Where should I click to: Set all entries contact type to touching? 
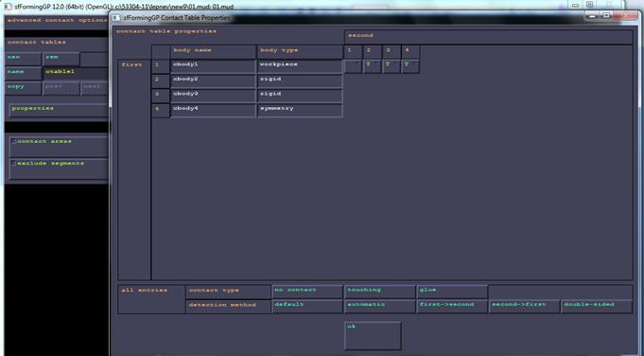click(379, 292)
